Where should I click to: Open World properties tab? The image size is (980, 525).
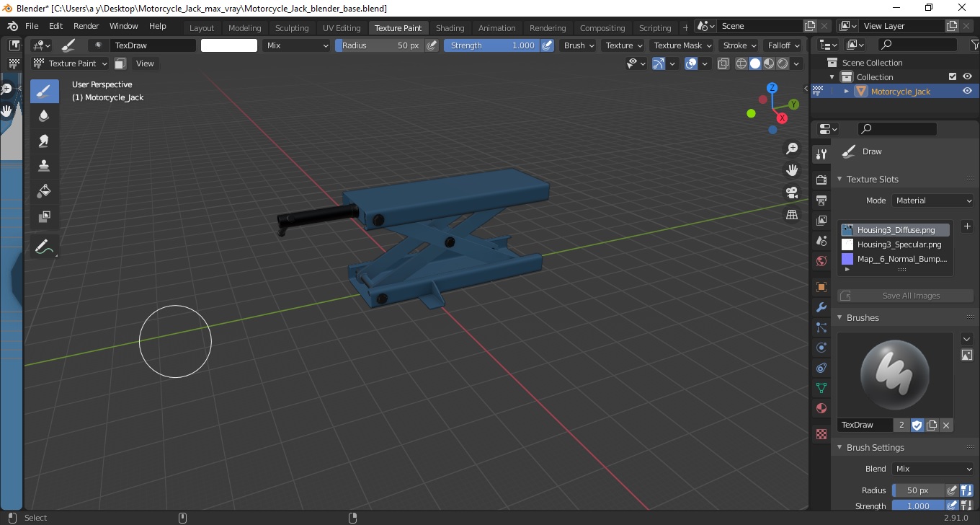point(821,261)
